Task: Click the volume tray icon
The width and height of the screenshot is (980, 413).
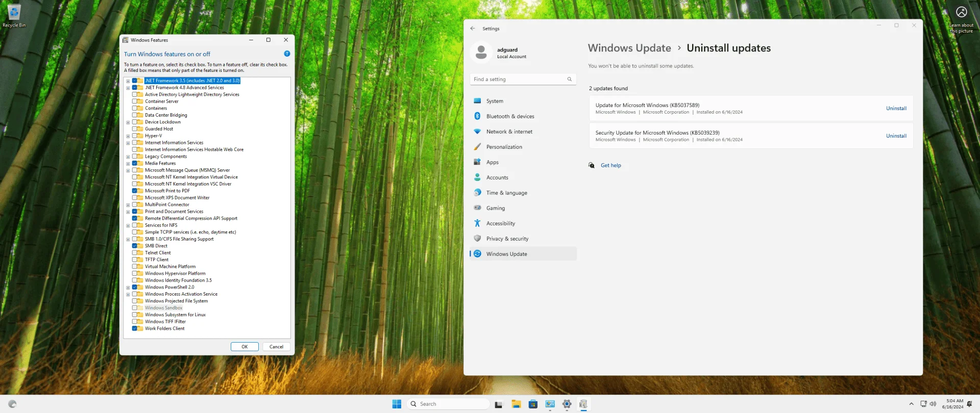Action: click(x=933, y=404)
